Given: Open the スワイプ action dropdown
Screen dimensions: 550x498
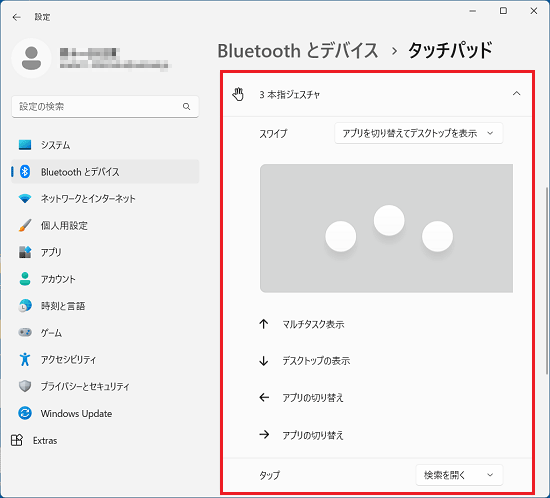Looking at the screenshot, I should [418, 133].
